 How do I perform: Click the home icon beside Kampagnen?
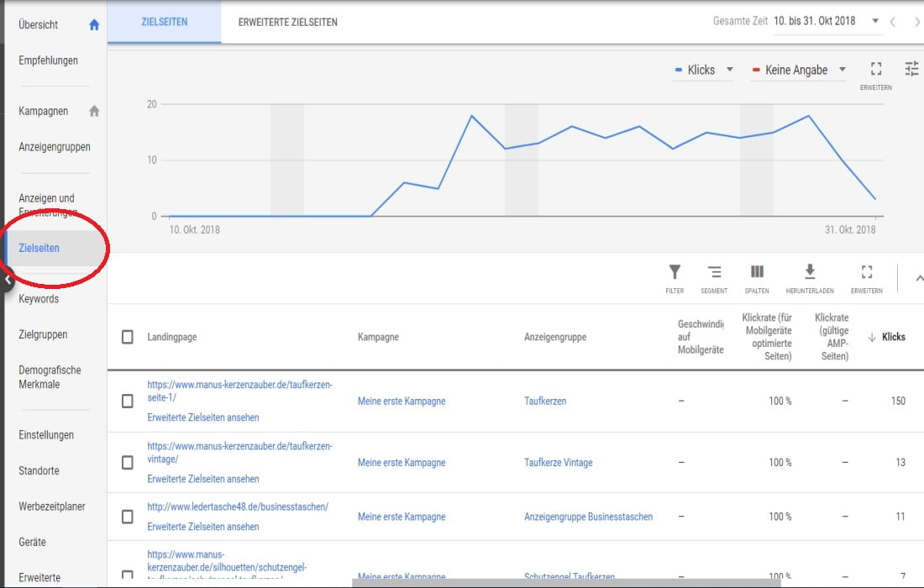(94, 111)
